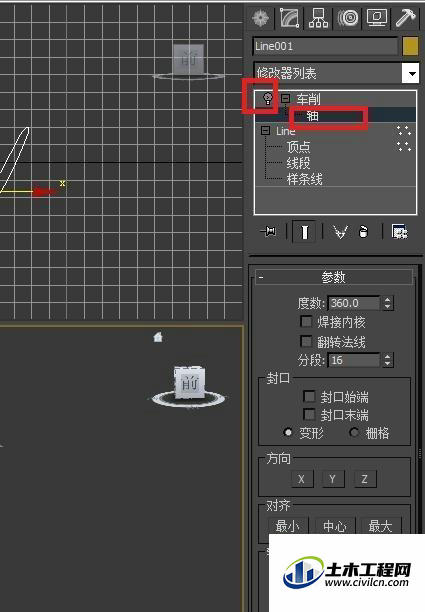Image resolution: width=425 pixels, height=612 pixels.
Task: Set lathe direction to X
Action: (302, 479)
